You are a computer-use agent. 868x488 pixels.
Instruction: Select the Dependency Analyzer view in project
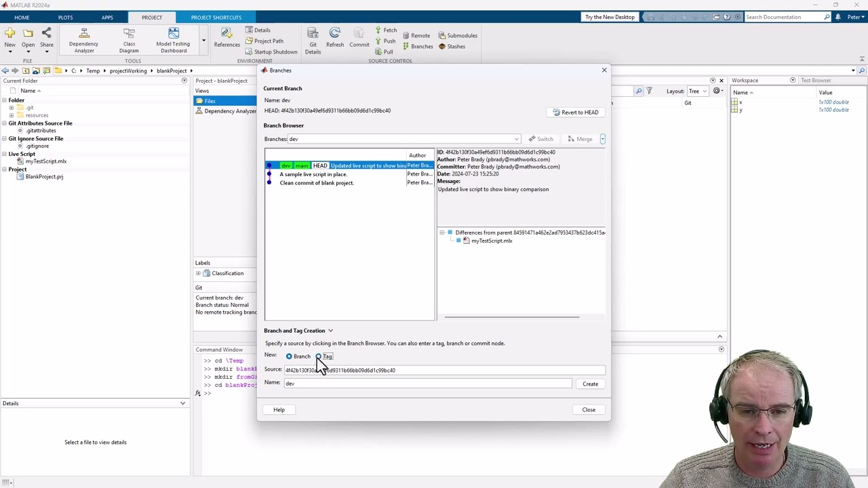[x=226, y=111]
